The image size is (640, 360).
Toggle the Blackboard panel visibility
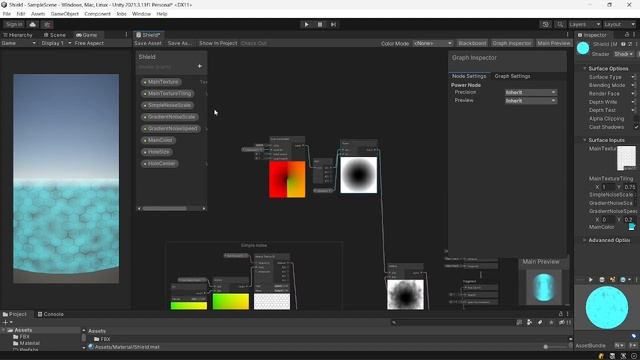click(x=472, y=43)
